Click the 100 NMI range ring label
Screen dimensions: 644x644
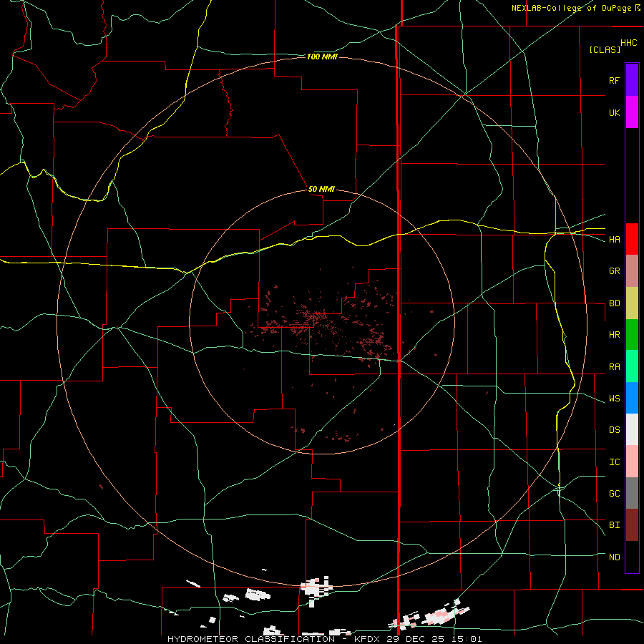[x=322, y=57]
